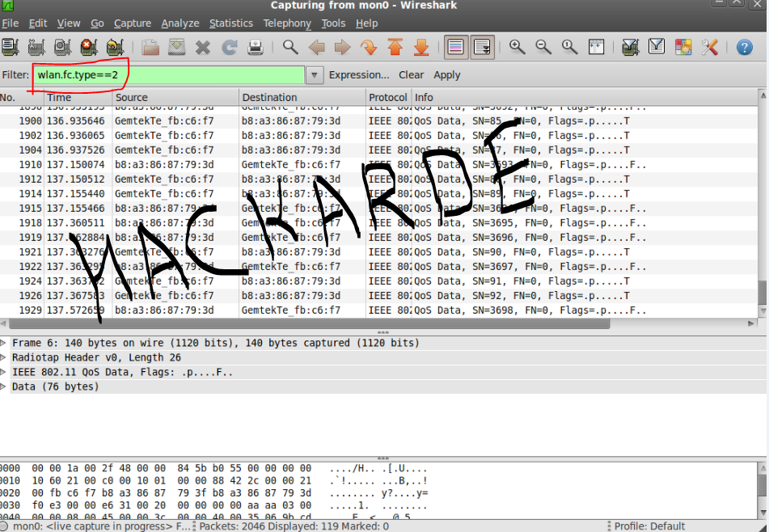Print packets toolbar icon
Image resolution: width=769 pixels, height=532 pixels.
coord(255,47)
